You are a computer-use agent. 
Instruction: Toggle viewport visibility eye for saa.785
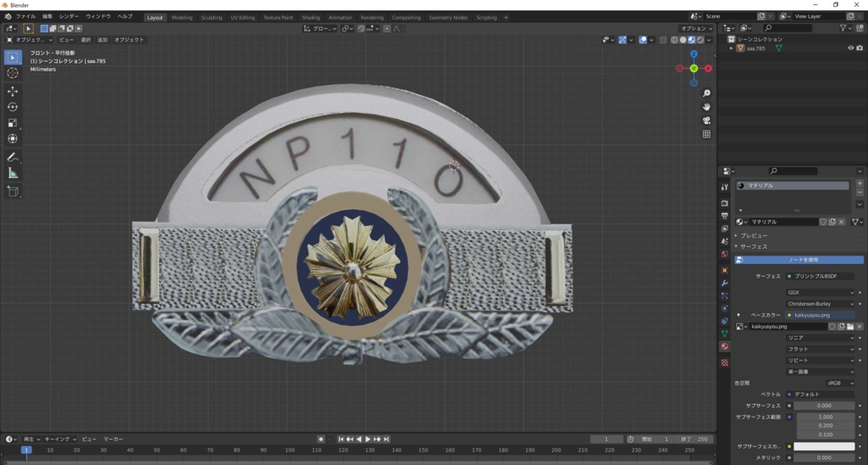click(x=851, y=48)
